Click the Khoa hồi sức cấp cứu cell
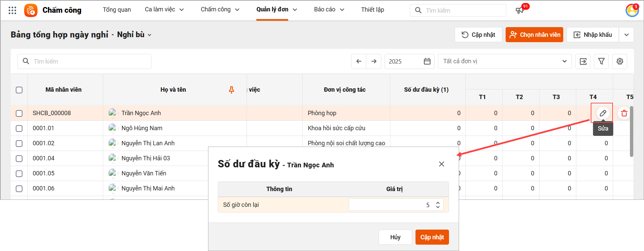The image size is (644, 251). pos(336,128)
